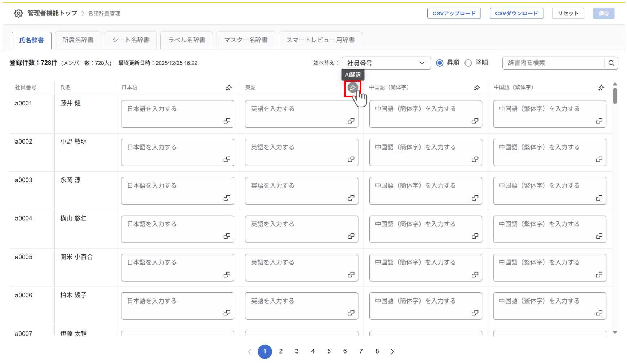Screen dimensions: 627x364
Task: Click the 辞書内を検索 search field
Action: 553,63
